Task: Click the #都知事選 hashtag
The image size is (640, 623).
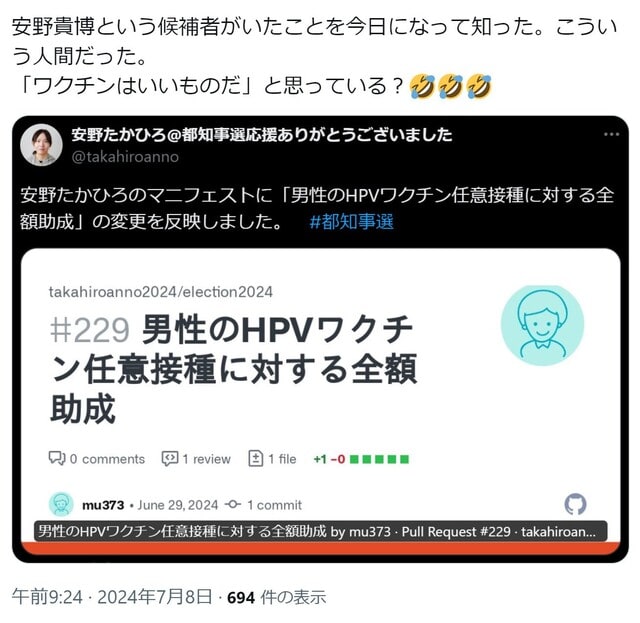Action: [x=351, y=222]
